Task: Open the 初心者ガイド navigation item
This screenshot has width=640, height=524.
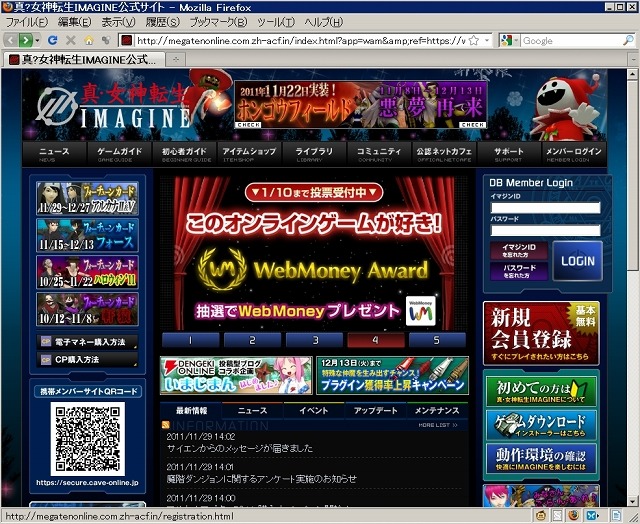Action: point(184,154)
